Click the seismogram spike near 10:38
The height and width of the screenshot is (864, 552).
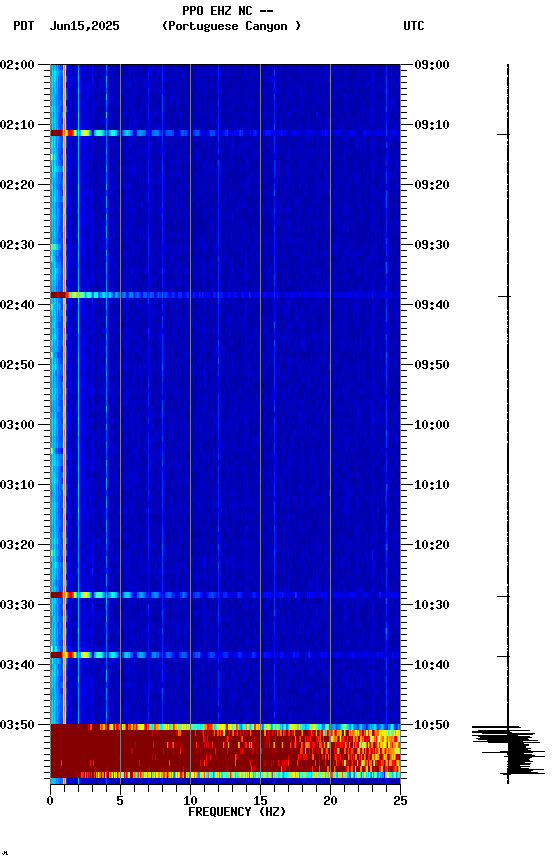504,656
